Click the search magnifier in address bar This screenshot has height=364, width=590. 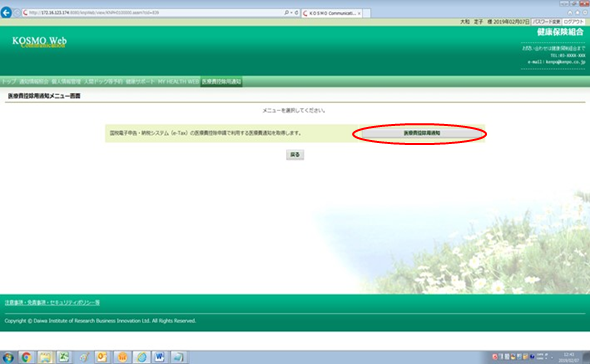coord(286,13)
